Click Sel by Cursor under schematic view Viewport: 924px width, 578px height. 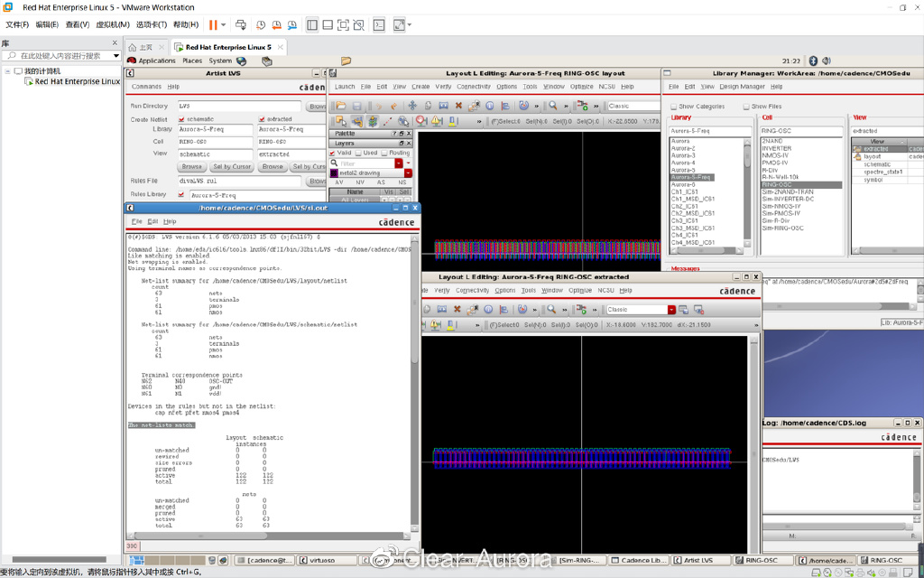coord(232,167)
